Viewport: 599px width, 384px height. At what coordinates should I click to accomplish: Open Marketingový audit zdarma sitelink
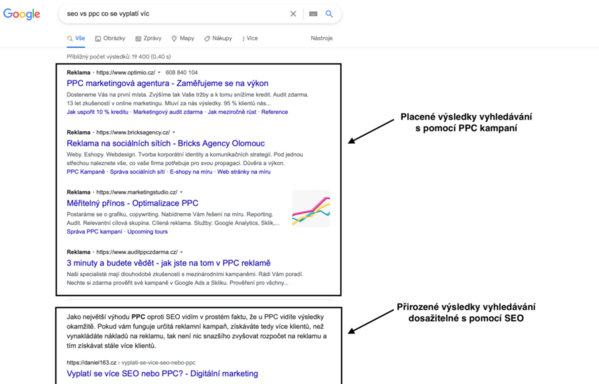pyautogui.click(x=168, y=112)
